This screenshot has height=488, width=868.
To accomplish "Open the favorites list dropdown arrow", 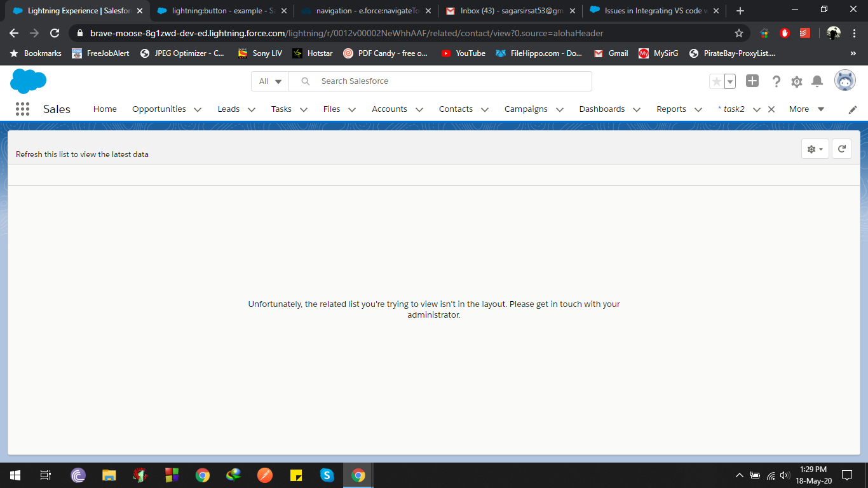I will pos(730,81).
